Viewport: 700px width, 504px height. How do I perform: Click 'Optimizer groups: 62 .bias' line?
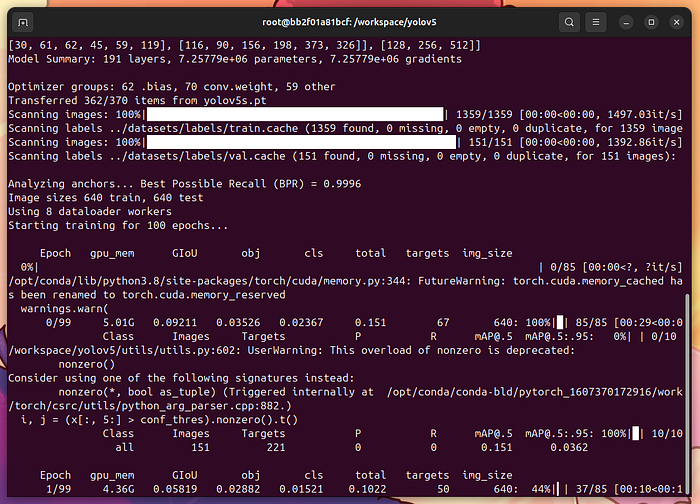pos(171,87)
